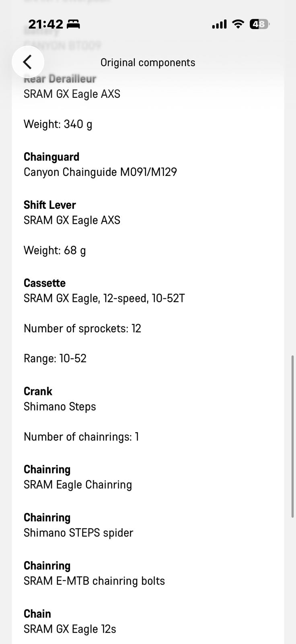Select the Shimano Steps crank entry

point(60,407)
